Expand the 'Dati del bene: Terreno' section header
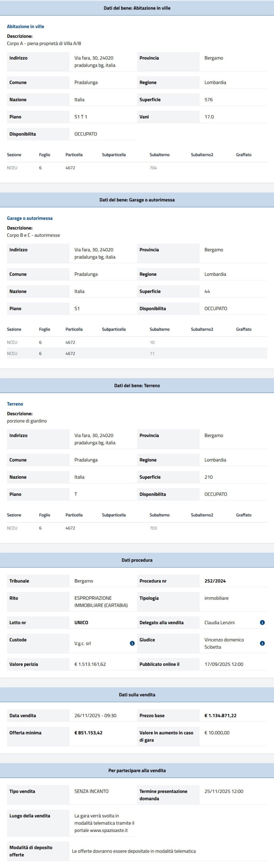Screen dimensions: 274x868 (x=137, y=386)
